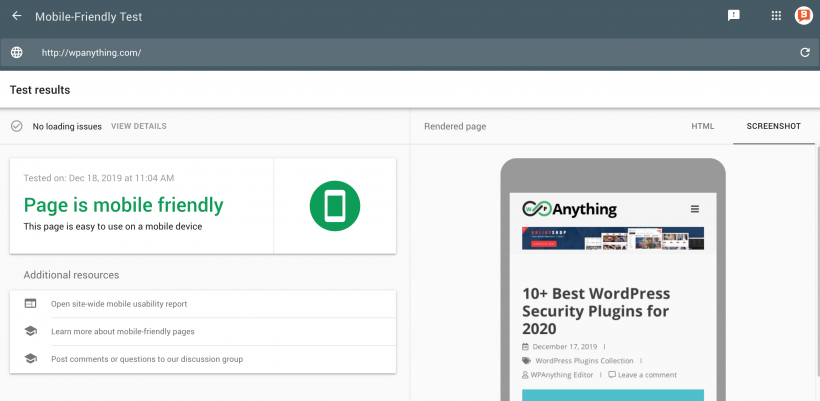Click the Mobile-Friendly Test title

tap(88, 17)
